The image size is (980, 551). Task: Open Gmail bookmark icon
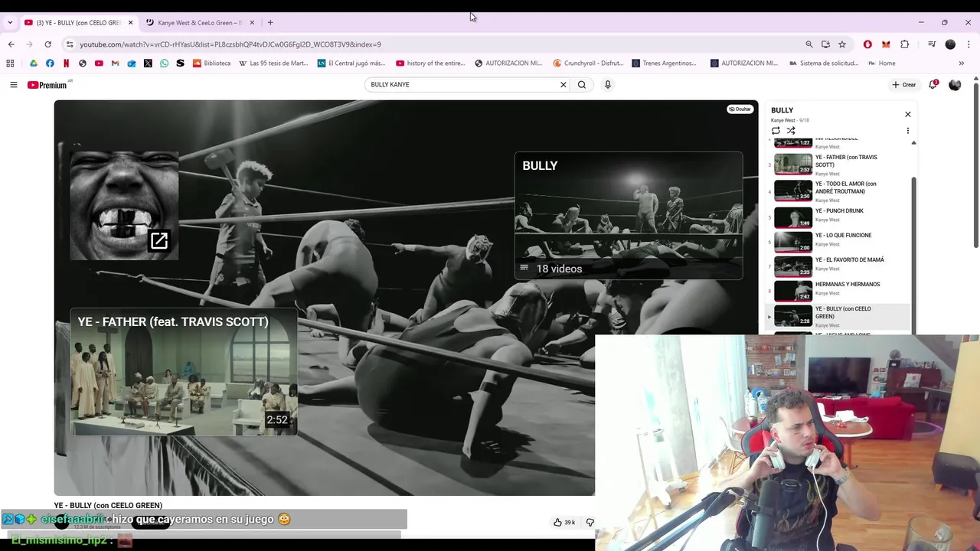coord(115,64)
